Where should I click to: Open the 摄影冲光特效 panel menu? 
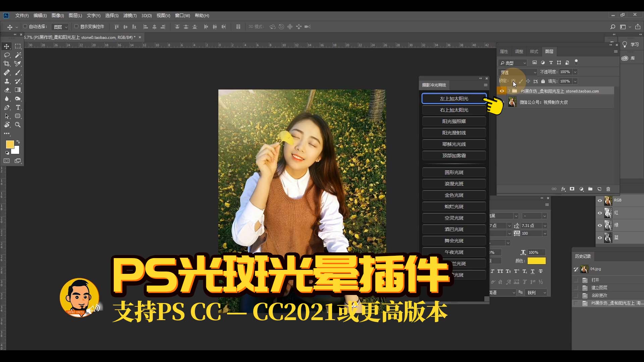tap(485, 85)
